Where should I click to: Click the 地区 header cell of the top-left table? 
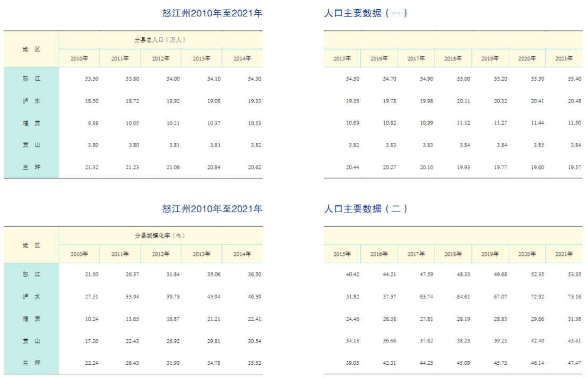click(31, 48)
